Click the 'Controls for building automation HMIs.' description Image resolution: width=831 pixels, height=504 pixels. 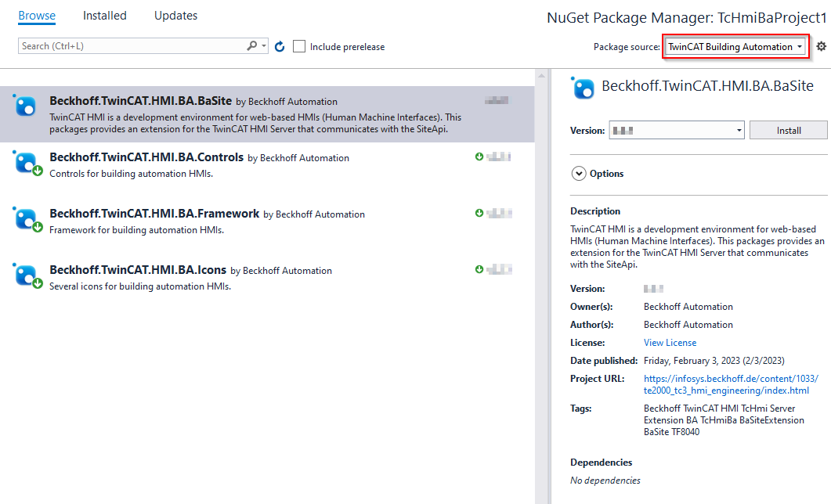[x=131, y=174]
